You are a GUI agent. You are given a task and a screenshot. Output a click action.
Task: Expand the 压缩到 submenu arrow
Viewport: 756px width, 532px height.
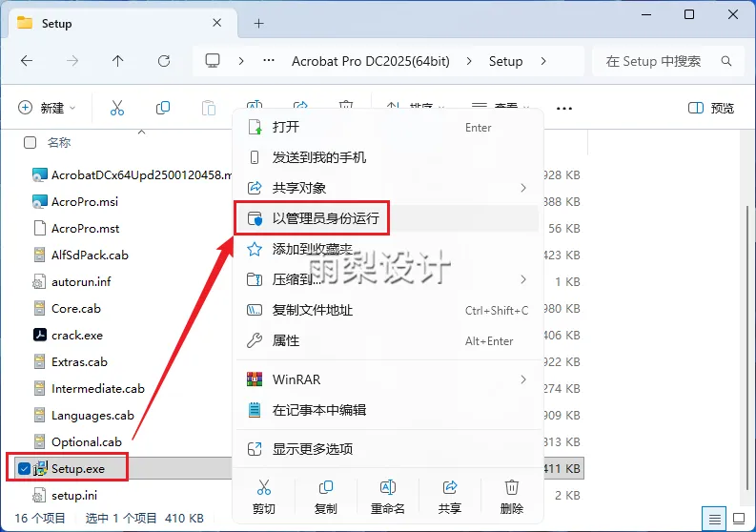pyautogui.click(x=523, y=279)
